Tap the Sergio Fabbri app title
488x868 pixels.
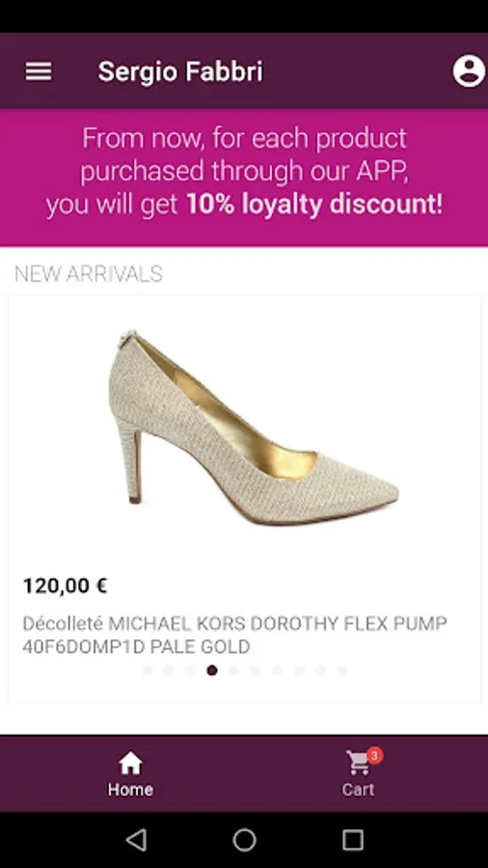coord(180,71)
